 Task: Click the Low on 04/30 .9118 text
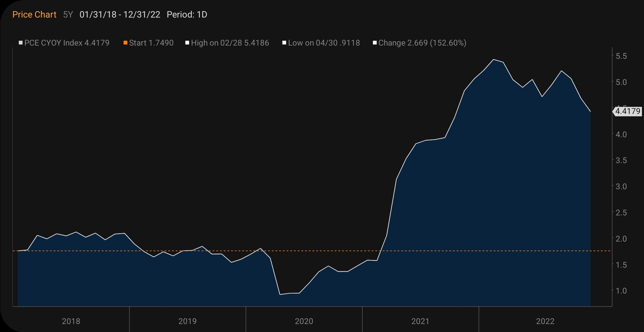click(x=324, y=43)
